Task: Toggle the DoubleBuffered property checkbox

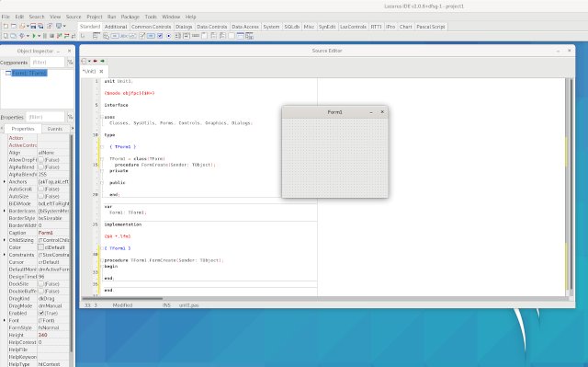Action: (40, 292)
